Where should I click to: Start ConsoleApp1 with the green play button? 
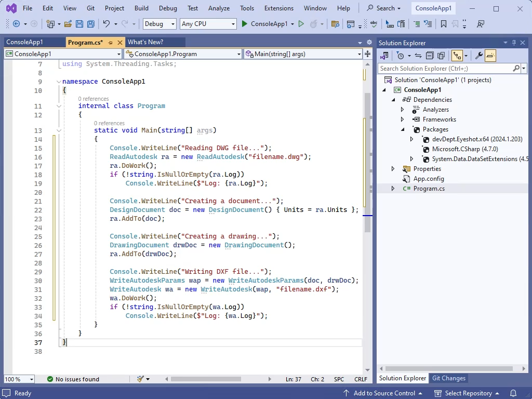[x=244, y=24]
